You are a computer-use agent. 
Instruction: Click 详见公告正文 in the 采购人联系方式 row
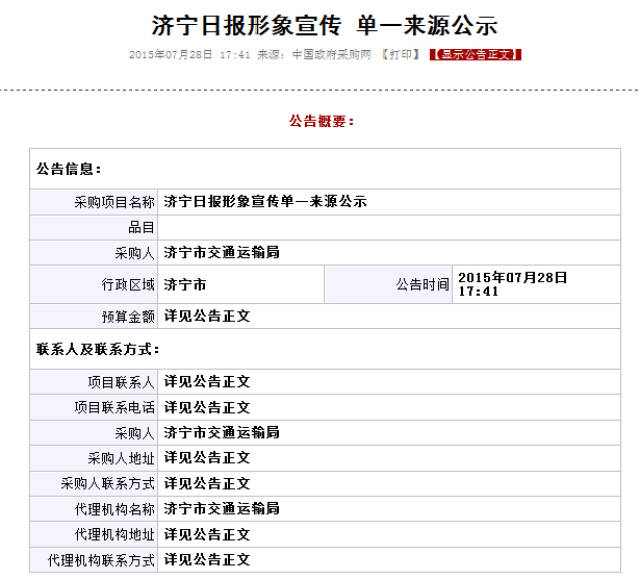pos(207,484)
